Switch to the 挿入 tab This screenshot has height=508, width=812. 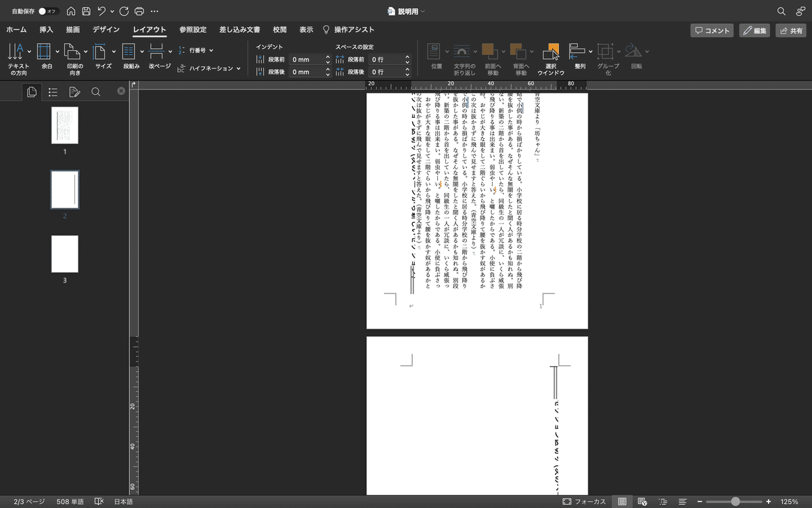pyautogui.click(x=46, y=30)
